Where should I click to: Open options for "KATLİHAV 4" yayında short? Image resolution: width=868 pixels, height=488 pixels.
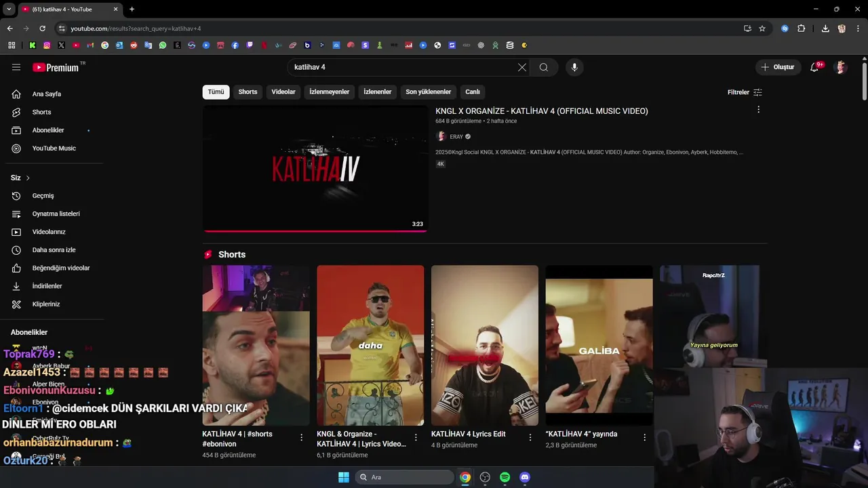[x=645, y=438]
